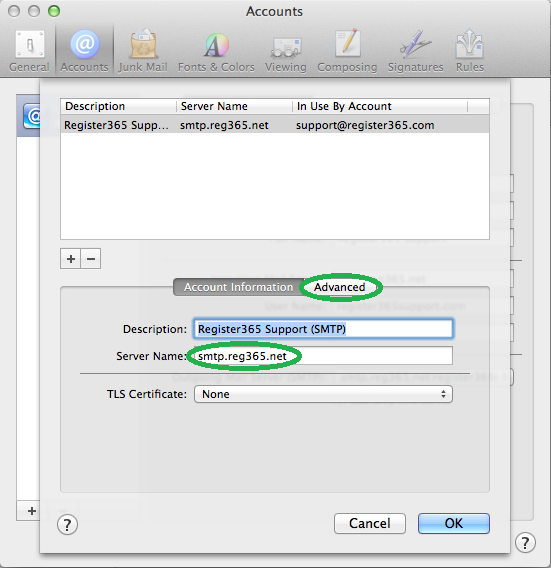Image resolution: width=551 pixels, height=568 pixels.
Task: Select the Accounts toolbar icon
Action: point(84,51)
